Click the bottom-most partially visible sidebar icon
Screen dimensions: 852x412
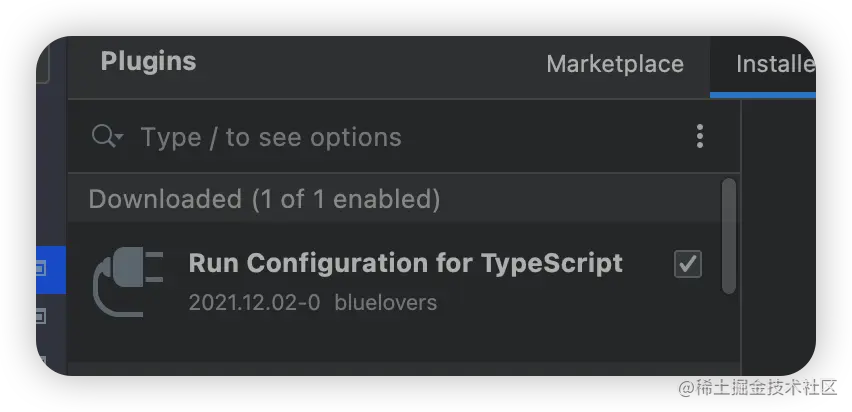pos(42,360)
